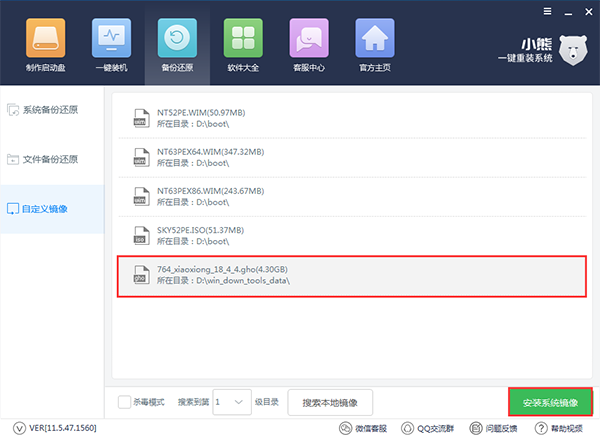
Task: Click the 搜索本地镜像 button
Action: (x=330, y=402)
